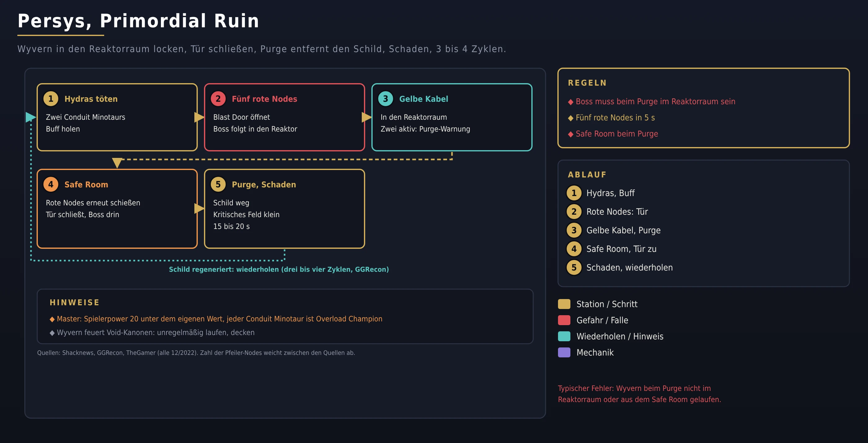Click the teal Wiederholen / Hinweis legend swatch
This screenshot has width=868, height=443.
tap(564, 336)
